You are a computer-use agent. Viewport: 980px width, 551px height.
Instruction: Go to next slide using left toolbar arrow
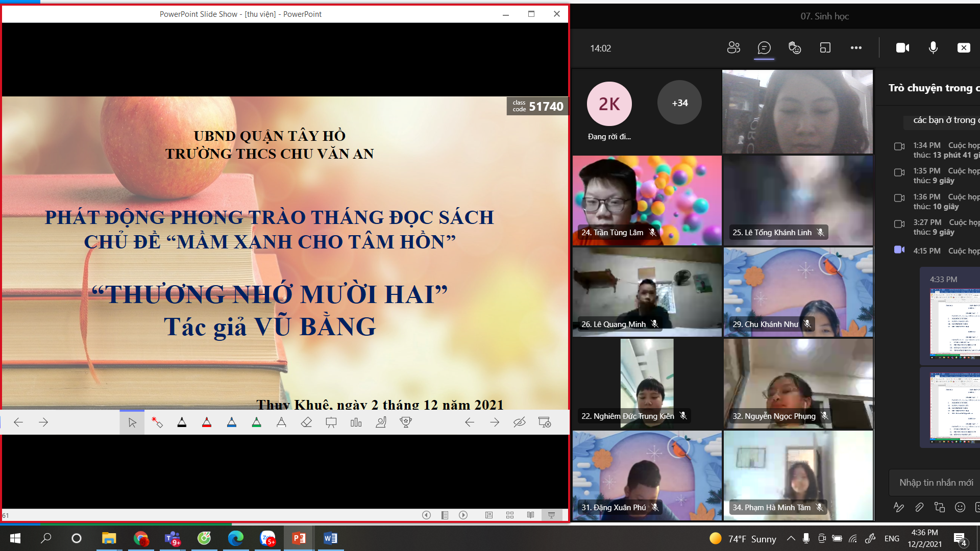43,422
